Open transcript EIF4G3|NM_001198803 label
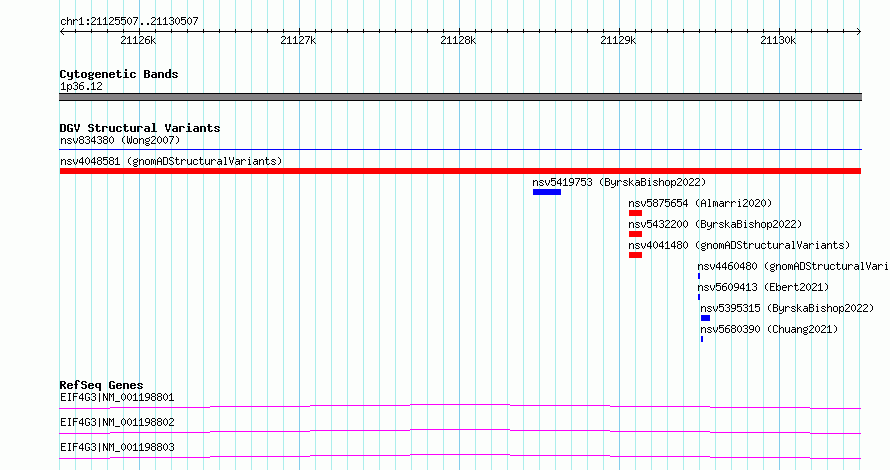Viewport: 890px width, 470px height. click(117, 447)
